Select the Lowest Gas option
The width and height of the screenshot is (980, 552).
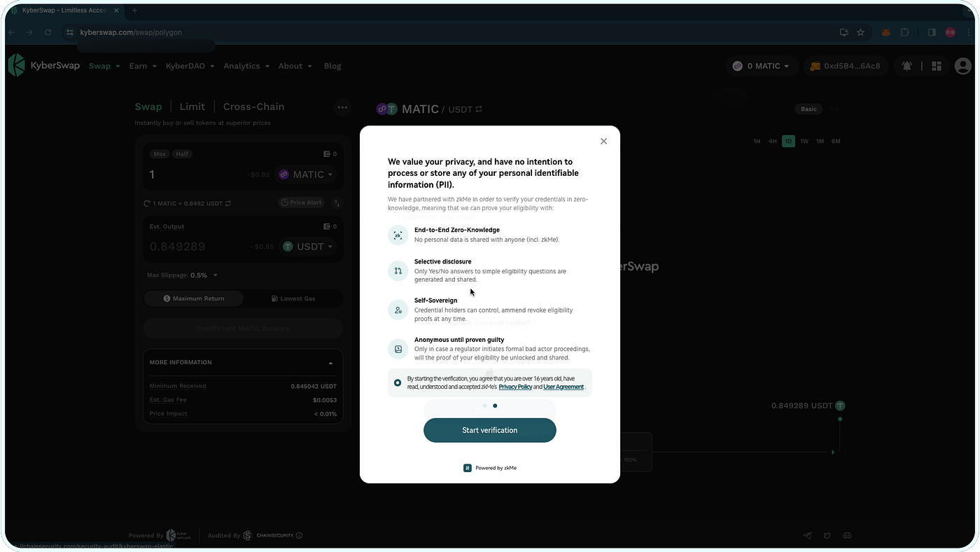(x=293, y=298)
